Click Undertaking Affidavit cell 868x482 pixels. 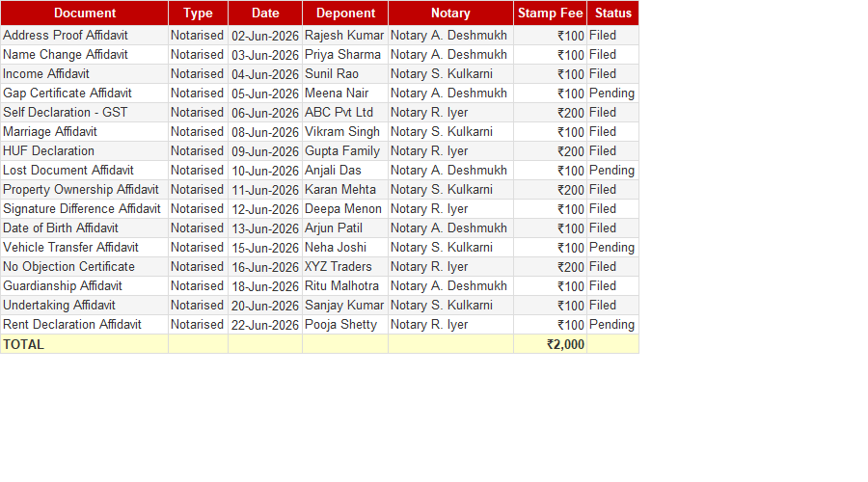[85, 306]
